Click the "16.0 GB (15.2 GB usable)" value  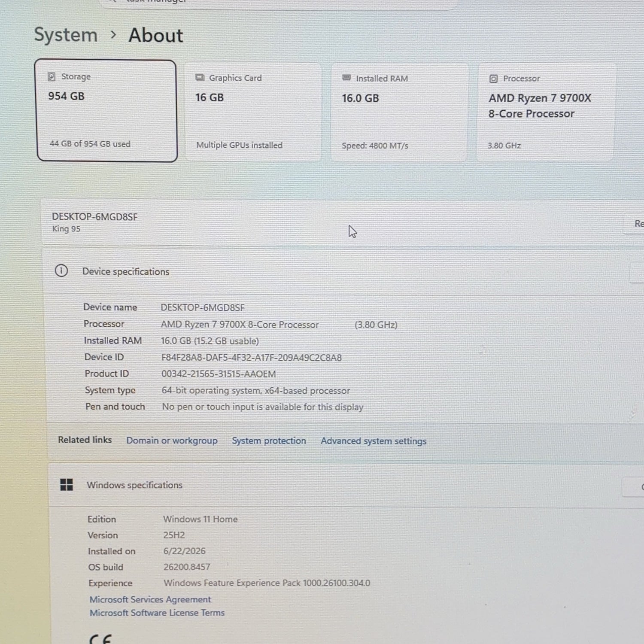tap(210, 341)
